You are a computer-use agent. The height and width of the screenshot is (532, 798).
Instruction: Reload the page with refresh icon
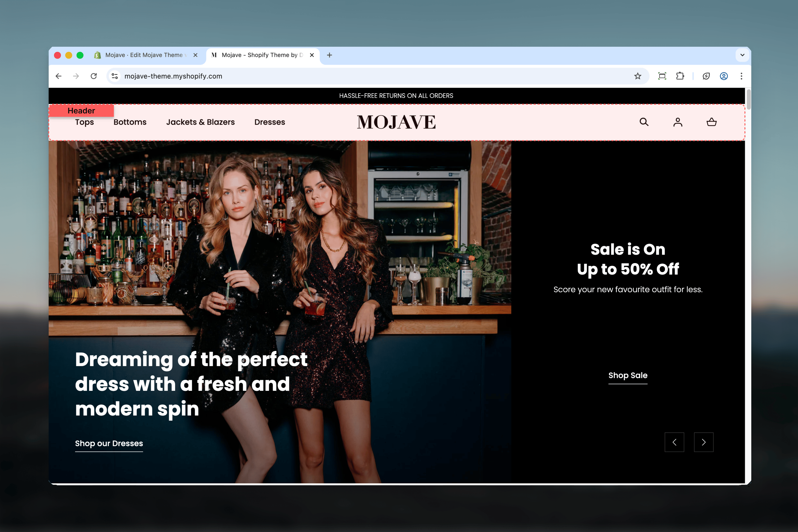click(x=94, y=76)
